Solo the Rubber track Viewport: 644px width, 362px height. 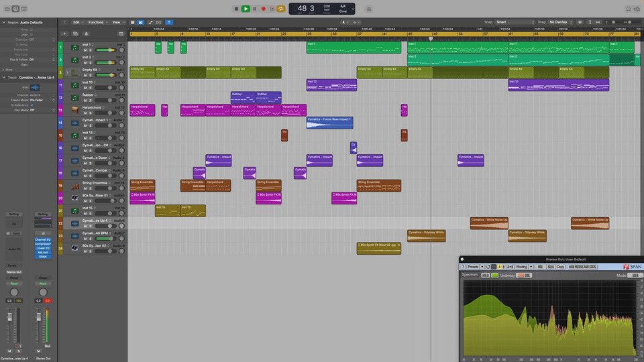[x=91, y=101]
